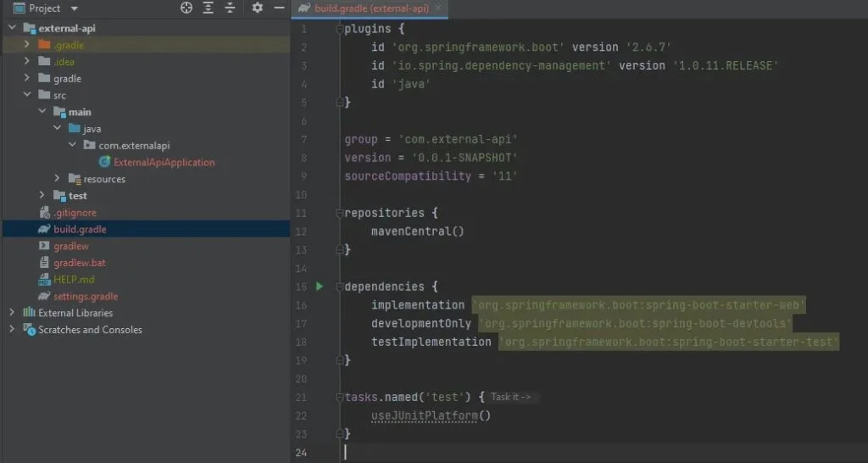This screenshot has height=463, width=868.
Task: Open the Project view dropdown
Action: click(x=75, y=8)
